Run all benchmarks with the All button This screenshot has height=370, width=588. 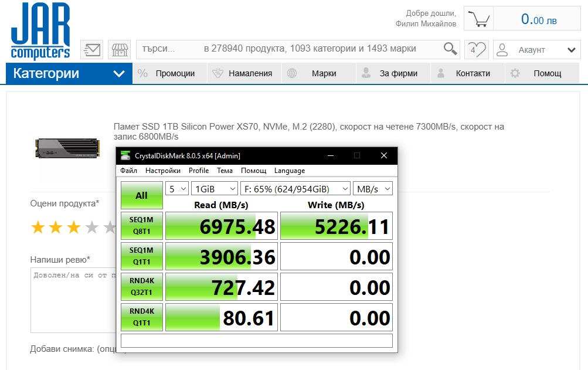point(142,195)
